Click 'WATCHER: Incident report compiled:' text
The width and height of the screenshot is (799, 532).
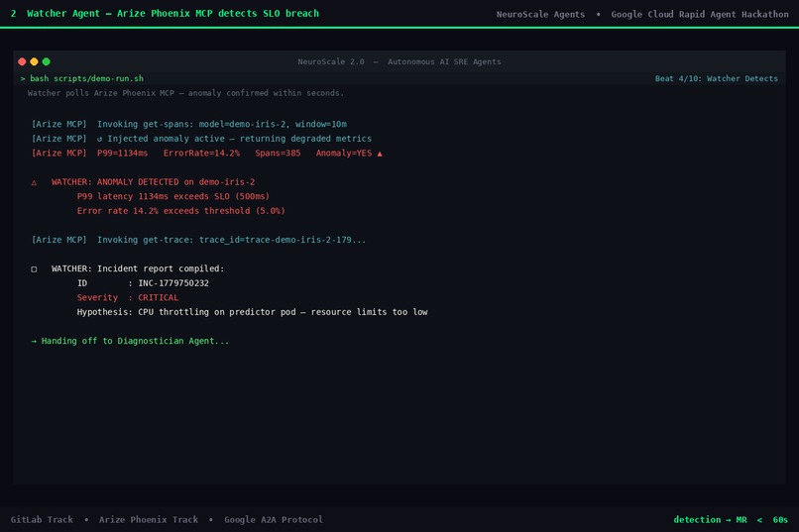(x=138, y=268)
